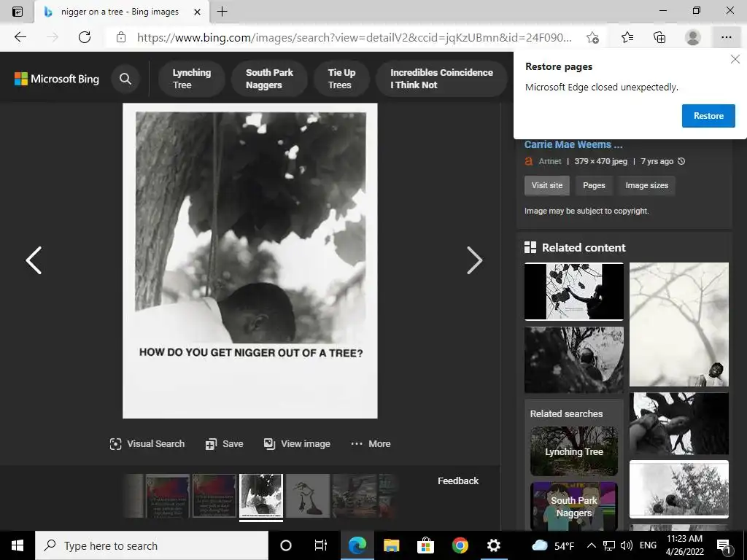This screenshot has height=560, width=747.
Task: Open related image of hand reaching branches
Action: (x=573, y=291)
